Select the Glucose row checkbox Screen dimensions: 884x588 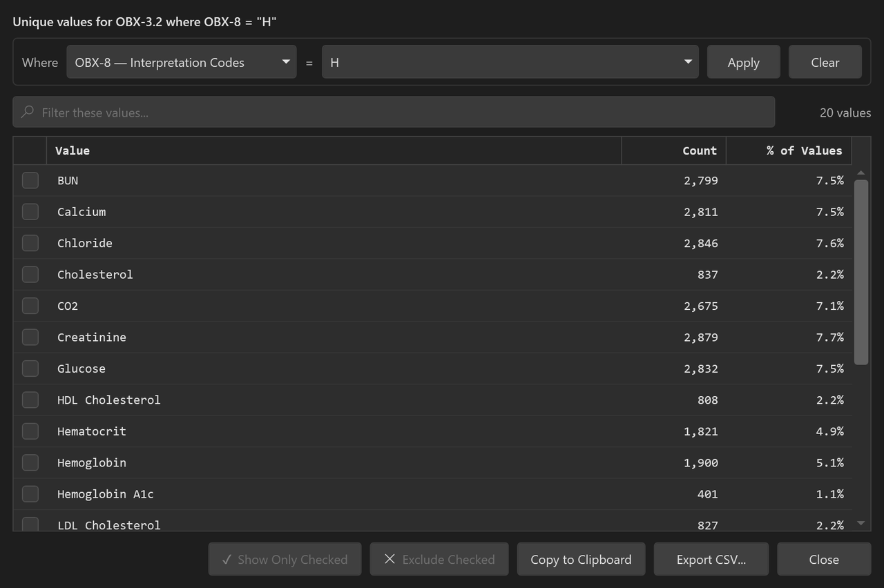[x=30, y=369]
